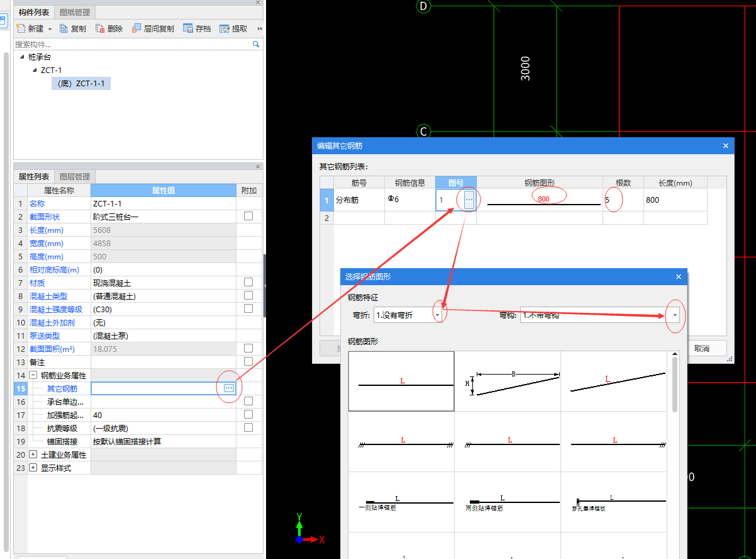Toggle the 加强筋起 row 附加 checkbox
This screenshot has width=756, height=559.
point(248,414)
